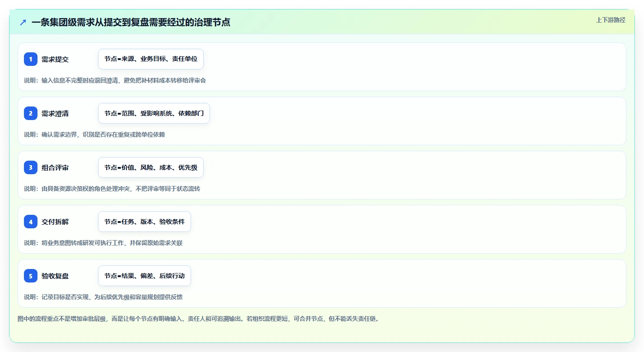
Task: Click the footer paragraph 图中的流程重点不是增加审批层级
Action: click(x=198, y=319)
